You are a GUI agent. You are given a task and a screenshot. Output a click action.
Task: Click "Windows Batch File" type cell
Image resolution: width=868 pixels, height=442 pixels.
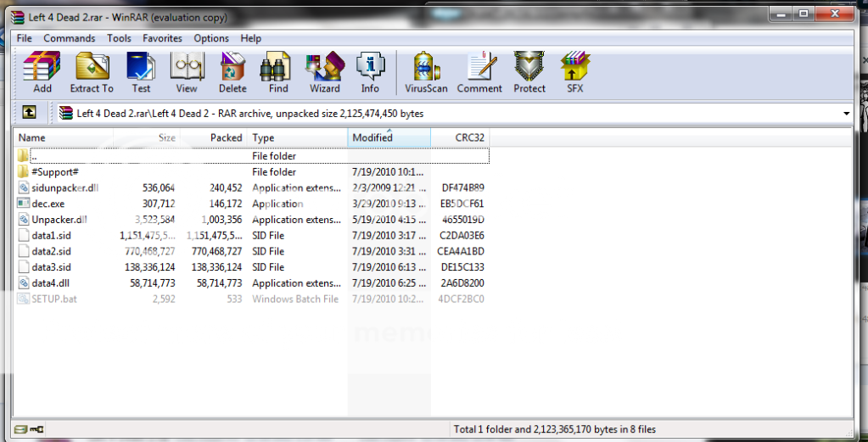(x=295, y=299)
